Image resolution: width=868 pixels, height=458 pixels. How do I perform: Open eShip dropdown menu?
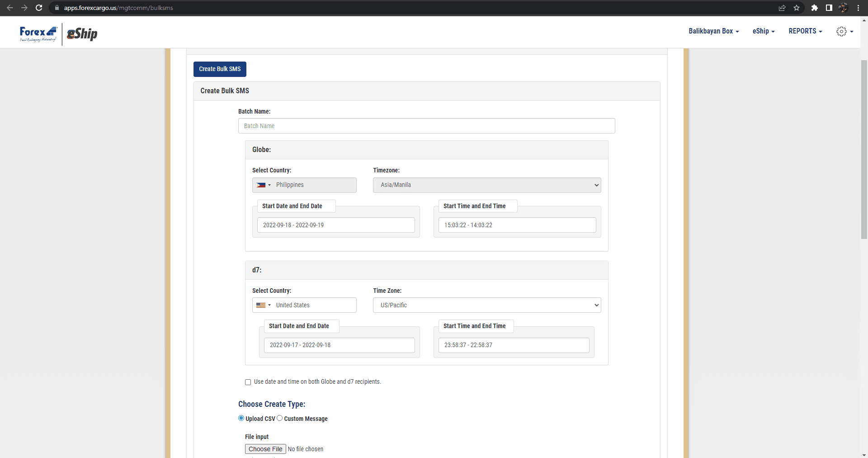(x=764, y=31)
